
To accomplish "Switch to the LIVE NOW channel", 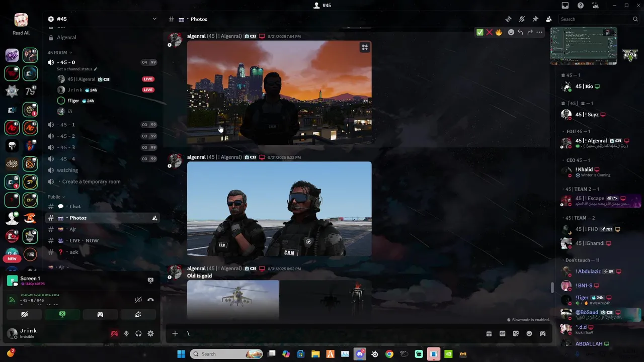I will tap(102, 241).
